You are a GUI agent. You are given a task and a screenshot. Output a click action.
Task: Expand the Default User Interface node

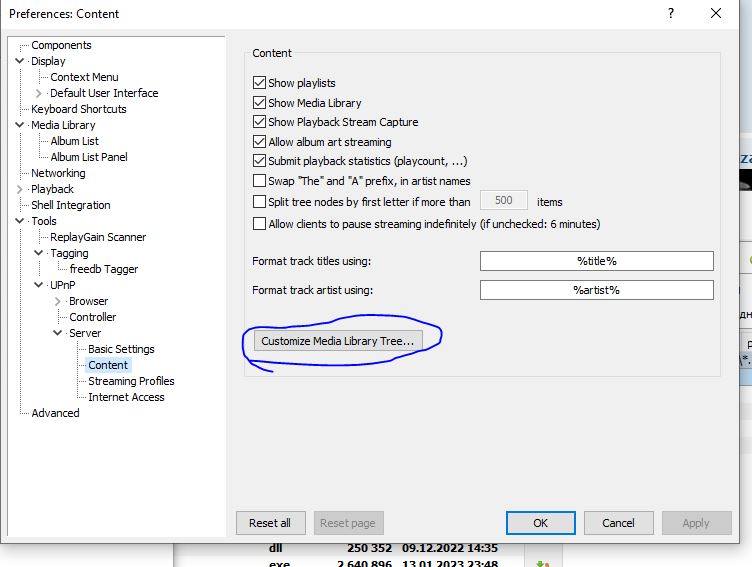tap(39, 93)
